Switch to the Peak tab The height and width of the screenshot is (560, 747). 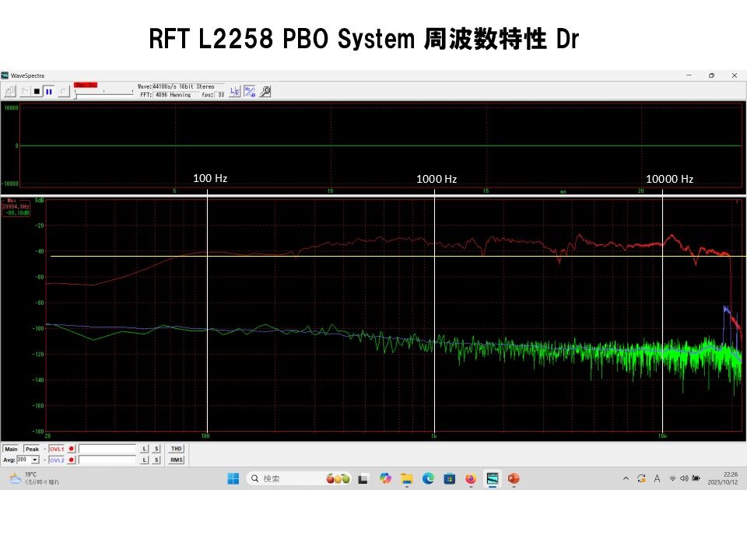31,449
